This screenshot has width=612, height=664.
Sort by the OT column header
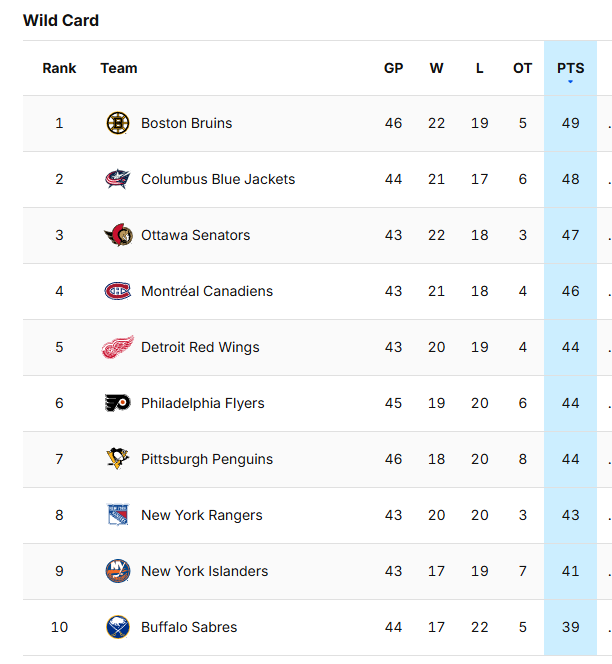pyautogui.click(x=522, y=68)
